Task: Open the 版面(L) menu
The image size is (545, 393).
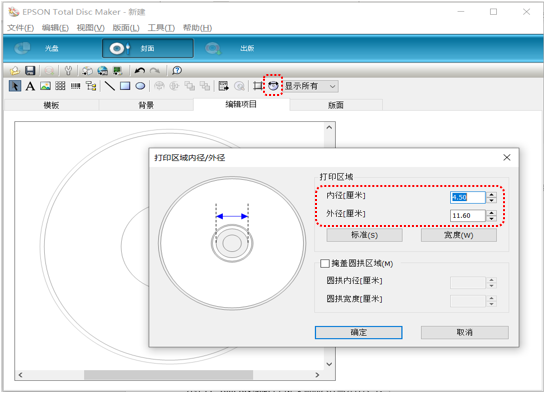Action: pos(126,28)
